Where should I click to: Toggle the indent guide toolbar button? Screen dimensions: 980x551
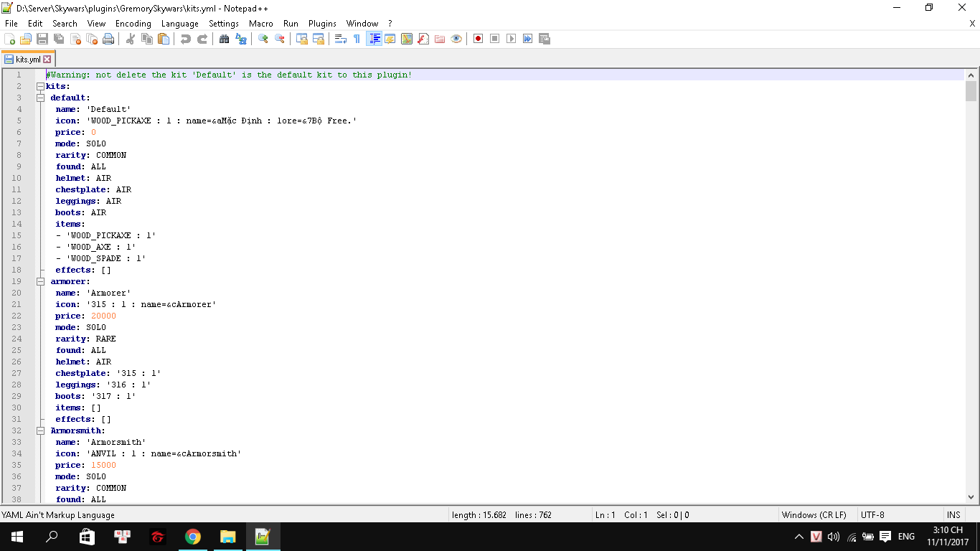(374, 39)
